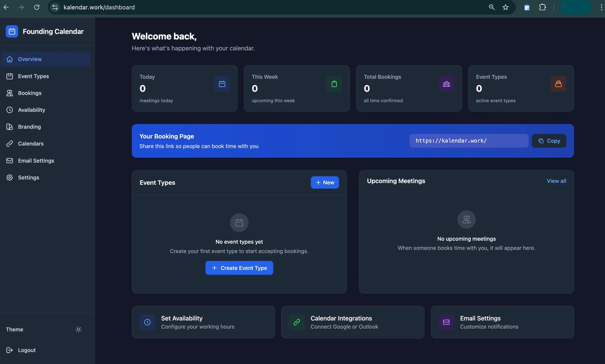This screenshot has width=605, height=364.
Task: Copy the booking page link
Action: pos(549,141)
